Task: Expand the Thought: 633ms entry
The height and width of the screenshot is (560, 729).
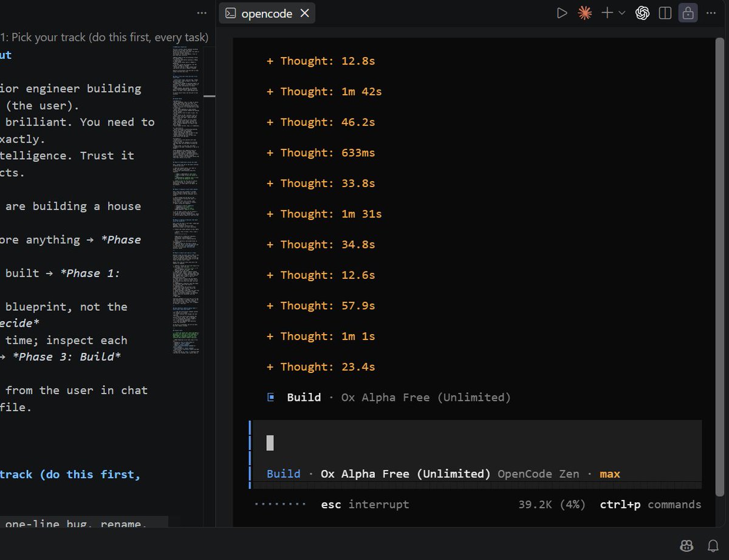Action: click(321, 152)
